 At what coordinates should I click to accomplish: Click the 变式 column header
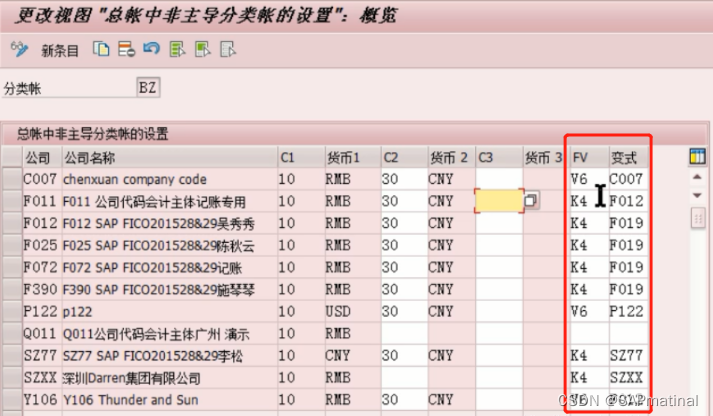pos(630,158)
